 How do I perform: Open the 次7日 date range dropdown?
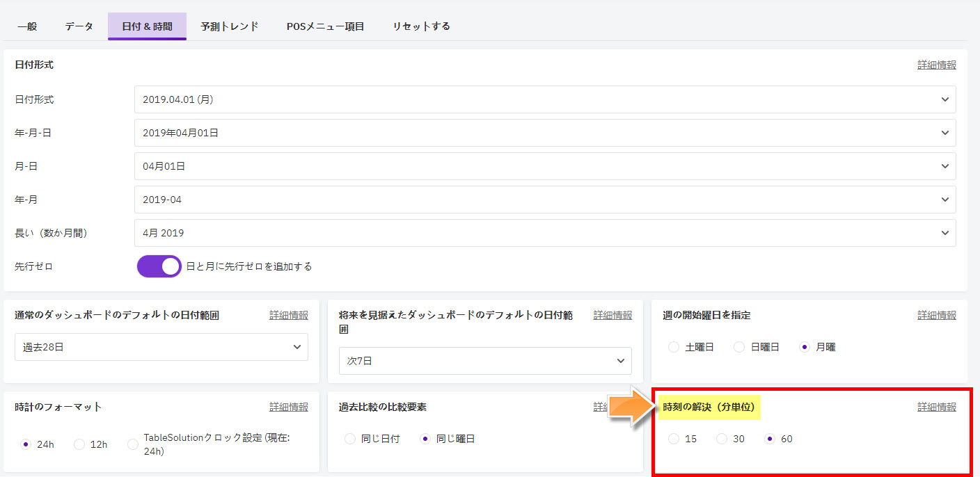[485, 361]
